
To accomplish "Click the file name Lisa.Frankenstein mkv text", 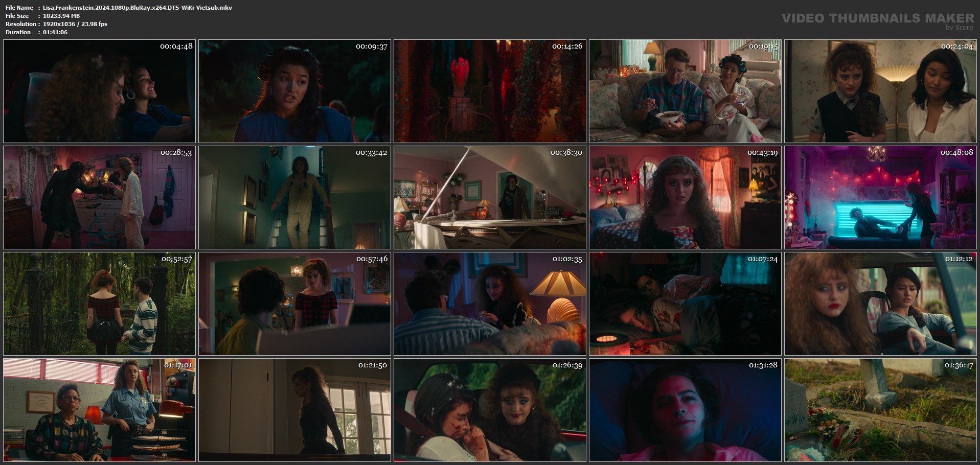I will pos(138,8).
